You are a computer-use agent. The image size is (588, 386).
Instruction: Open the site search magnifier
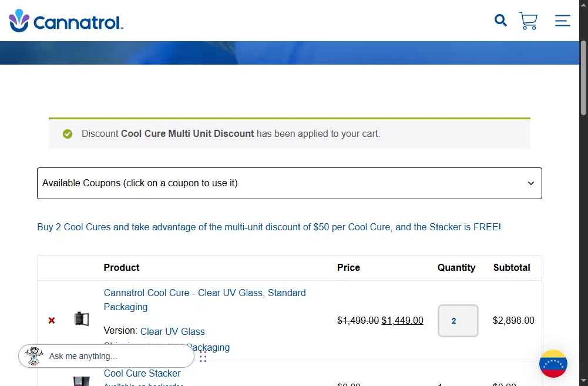(x=500, y=20)
